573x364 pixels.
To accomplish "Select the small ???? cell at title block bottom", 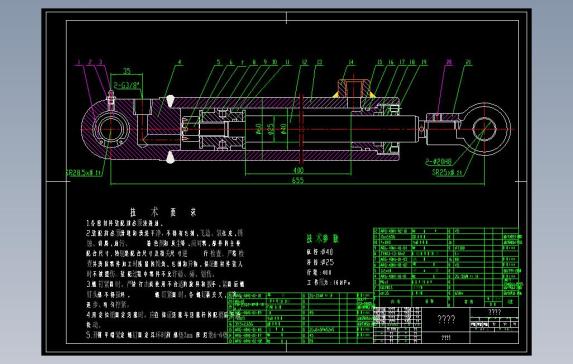I will tap(446, 338).
